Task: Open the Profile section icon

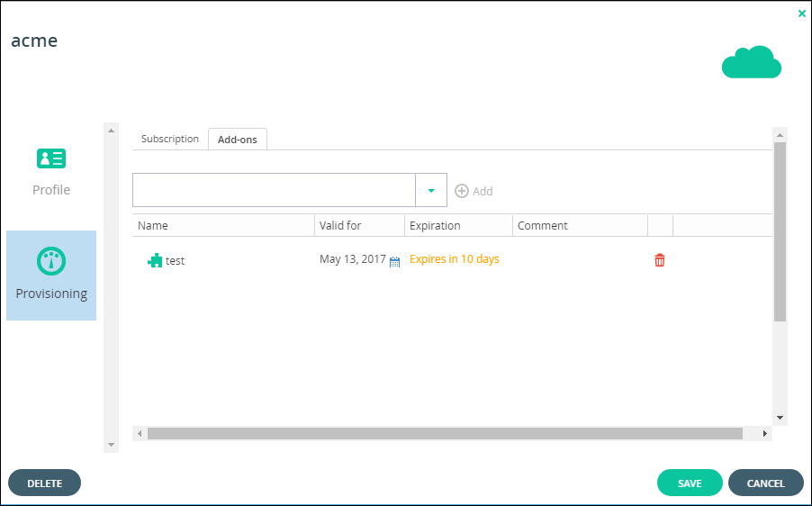Action: click(x=51, y=158)
